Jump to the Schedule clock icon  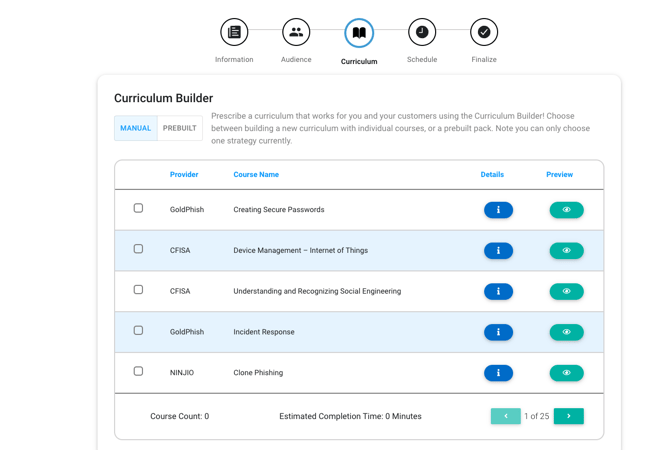coord(422,33)
